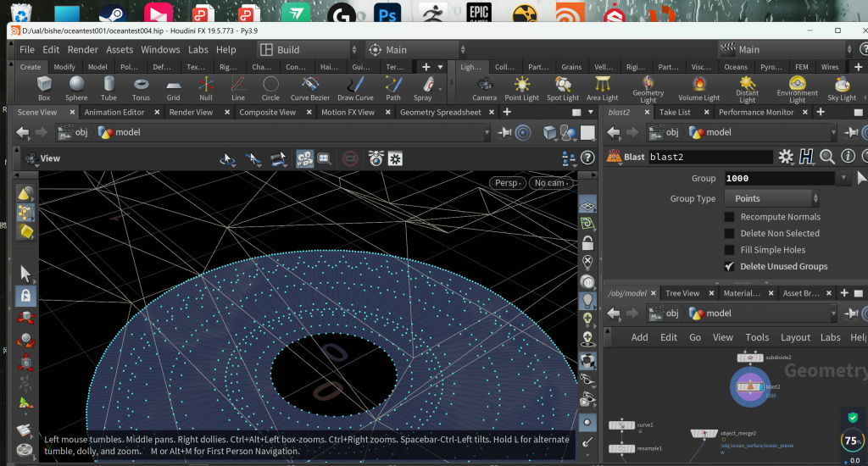
Task: Create a Spot Light
Action: coord(563,89)
